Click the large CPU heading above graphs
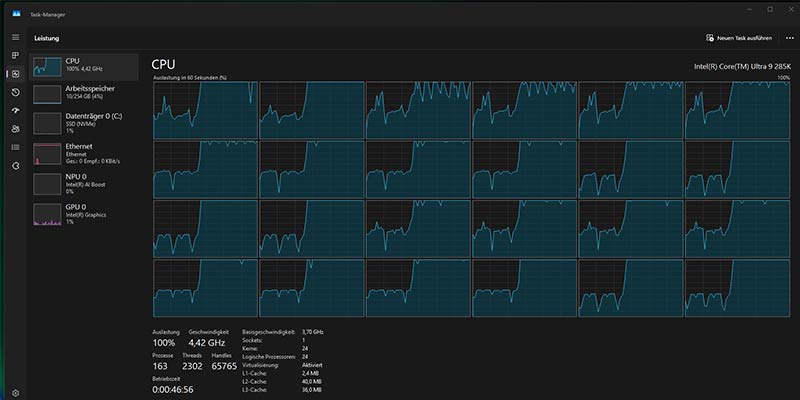The height and width of the screenshot is (400, 800). (x=163, y=65)
